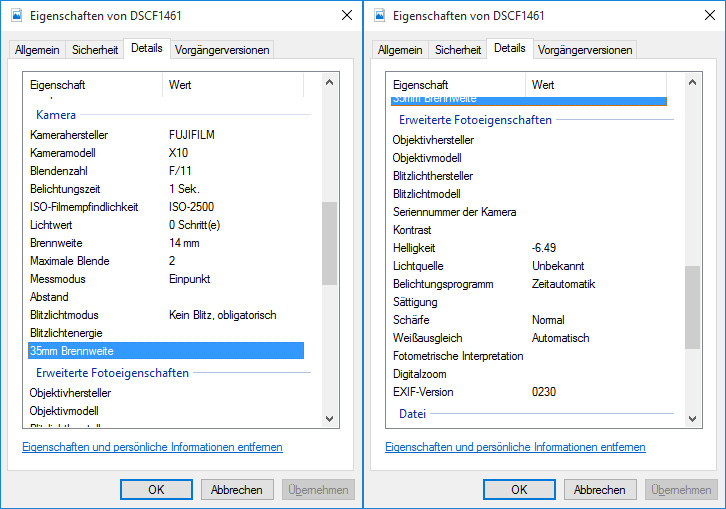Select the Kamerahersteller row
The image size is (726, 509).
pos(166,135)
